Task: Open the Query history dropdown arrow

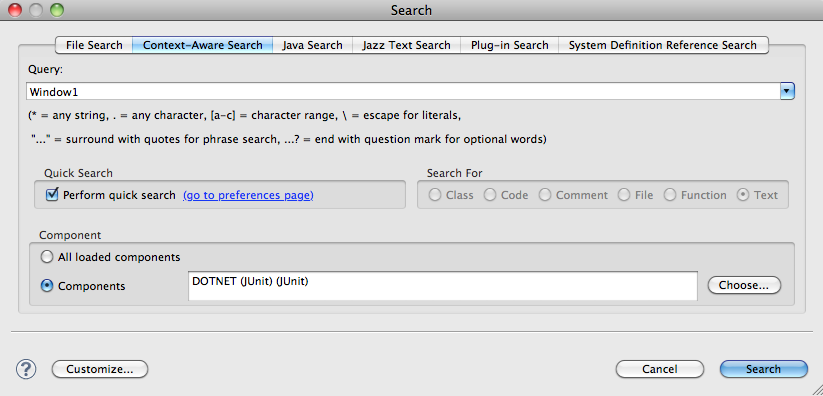Action: (x=787, y=91)
